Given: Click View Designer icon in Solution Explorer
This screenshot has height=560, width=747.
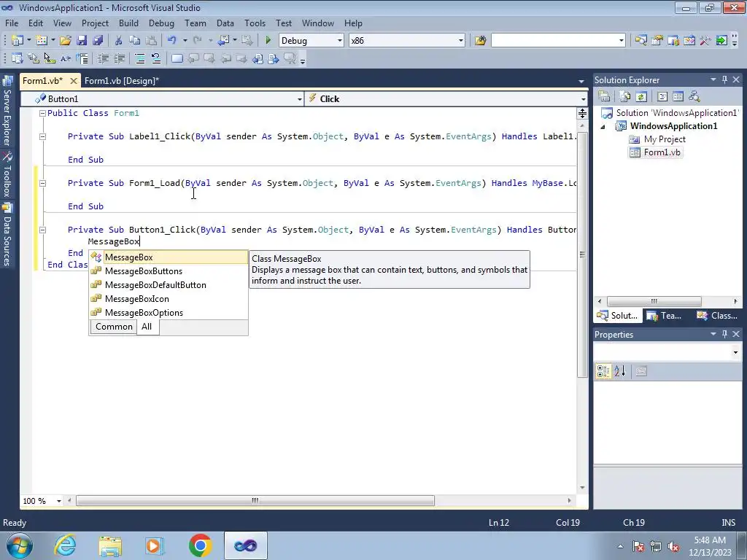Looking at the screenshot, I should 678,97.
